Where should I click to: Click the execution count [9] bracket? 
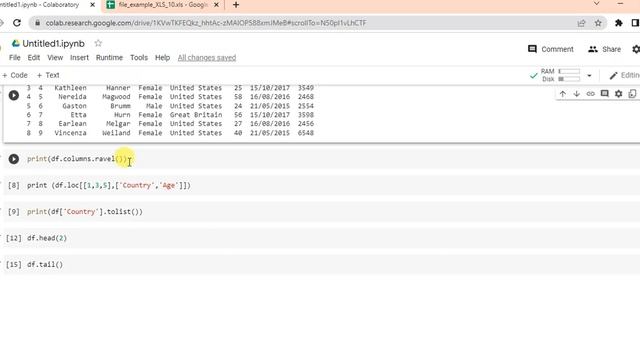click(13, 211)
